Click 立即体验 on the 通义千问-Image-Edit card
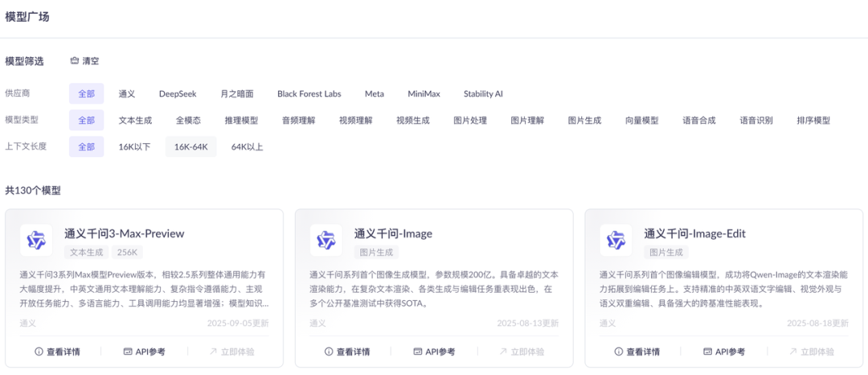Image resolution: width=868 pixels, height=375 pixels. [x=810, y=352]
